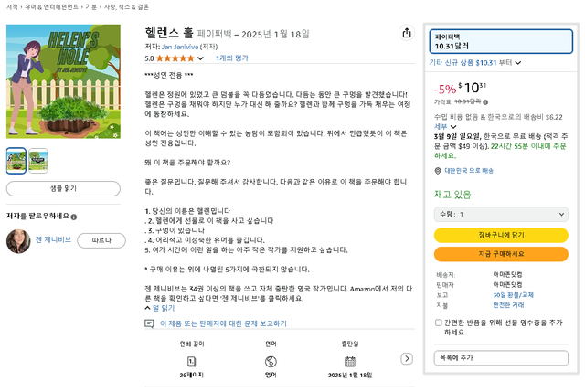This screenshot has height=392, width=585.
Task: Check the gift receipt checkbox
Action: [439, 323]
